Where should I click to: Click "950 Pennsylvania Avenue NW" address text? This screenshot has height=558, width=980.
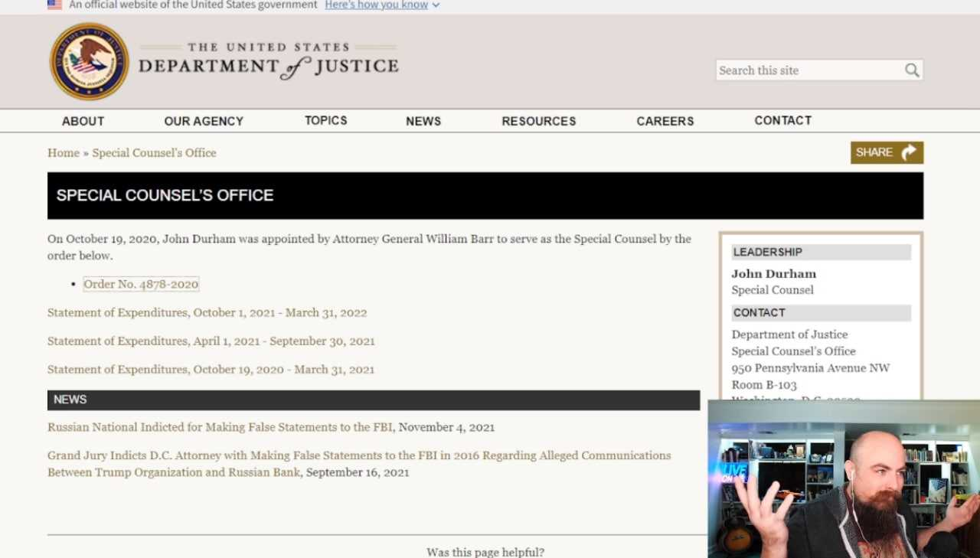point(811,368)
